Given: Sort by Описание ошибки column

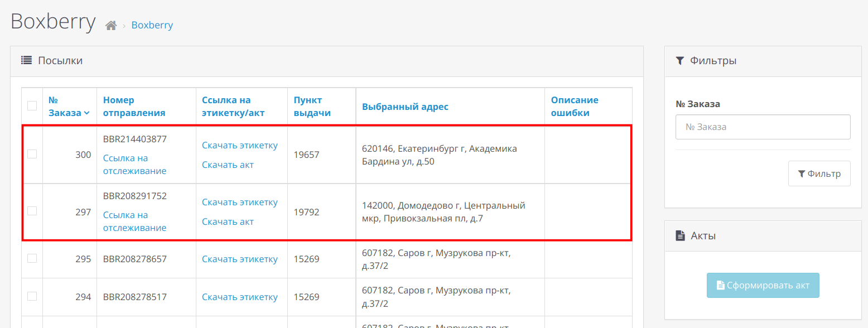Looking at the screenshot, I should click(575, 106).
